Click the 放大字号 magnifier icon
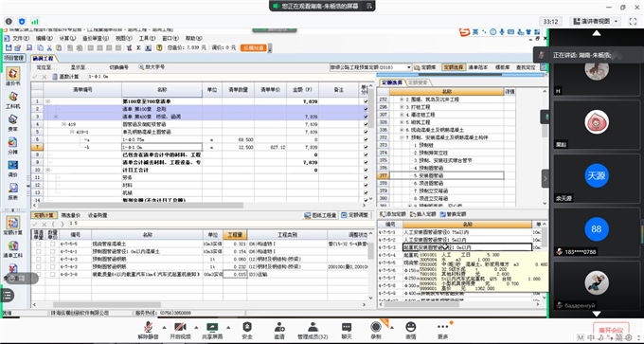 coord(141,67)
